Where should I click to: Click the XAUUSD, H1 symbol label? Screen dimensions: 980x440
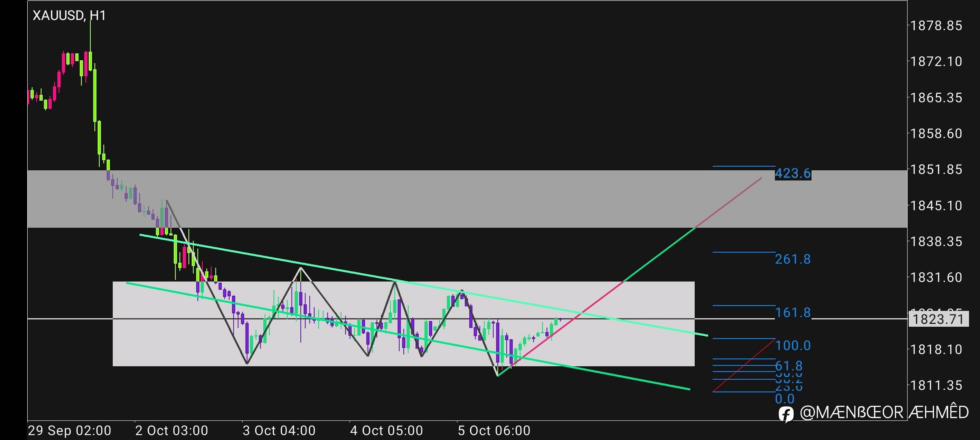pyautogui.click(x=69, y=15)
